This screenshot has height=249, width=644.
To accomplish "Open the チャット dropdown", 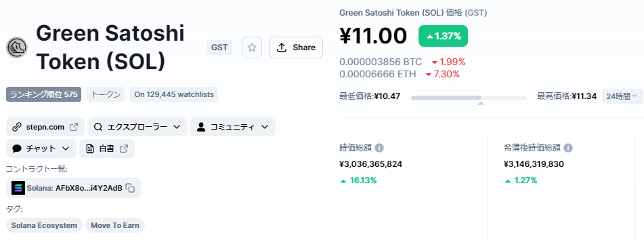I will (x=41, y=149).
